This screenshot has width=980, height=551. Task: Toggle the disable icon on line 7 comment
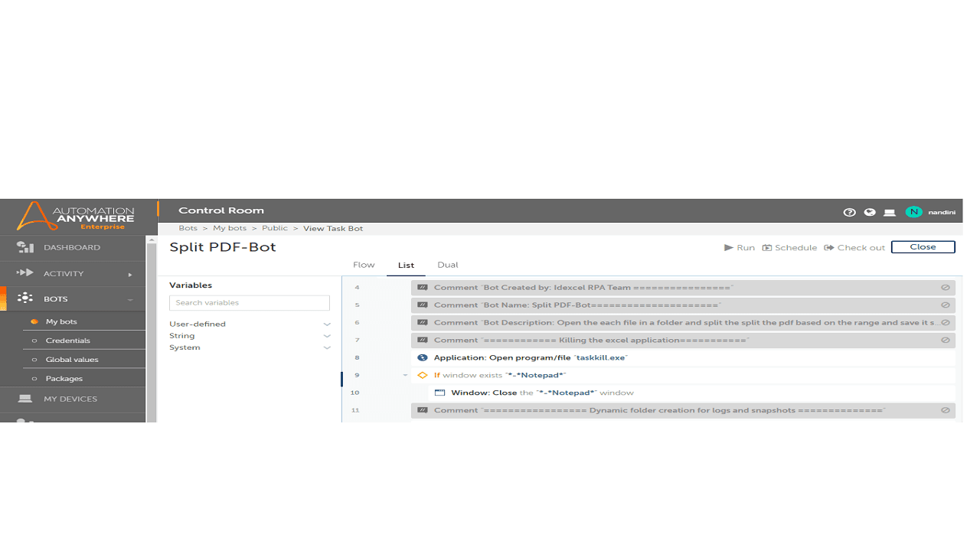pyautogui.click(x=946, y=340)
